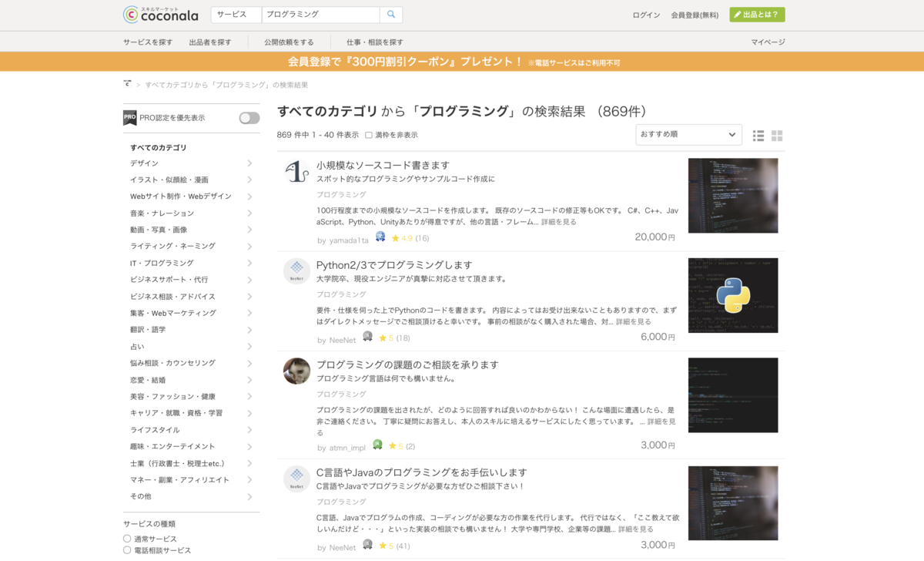
Task: Select 悩み相談・カウンセリング category
Action: (x=172, y=363)
